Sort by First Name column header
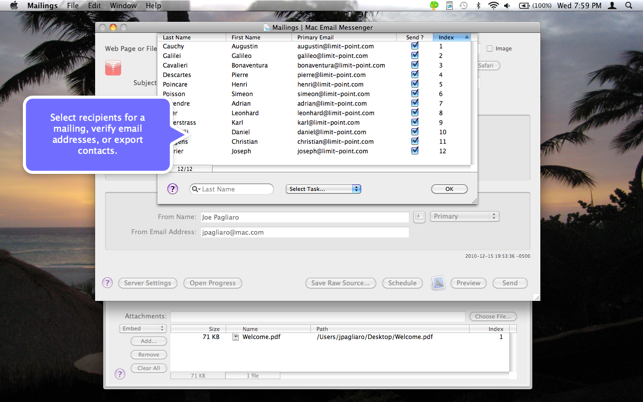643x402 pixels. coord(259,37)
